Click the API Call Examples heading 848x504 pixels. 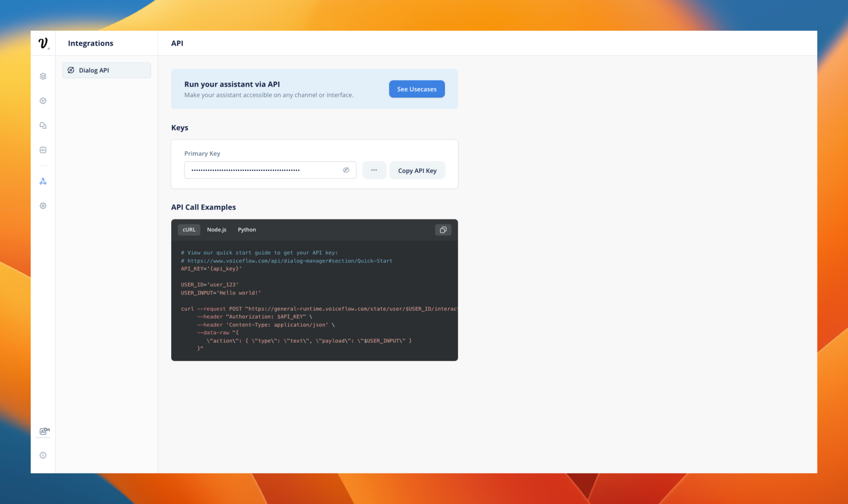pos(203,207)
